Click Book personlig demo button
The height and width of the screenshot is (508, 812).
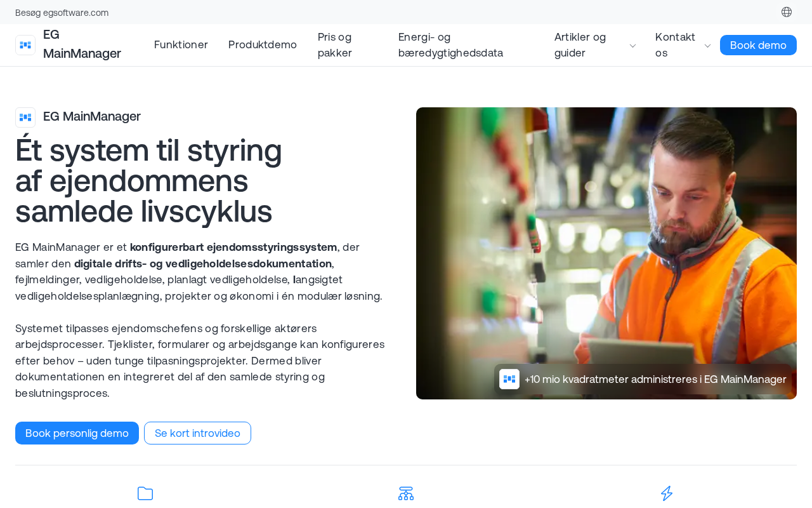[x=77, y=433]
